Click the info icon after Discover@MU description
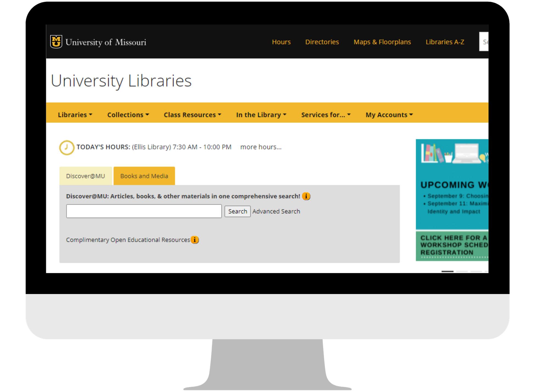Viewport: 549px width, 392px height. pos(306,196)
